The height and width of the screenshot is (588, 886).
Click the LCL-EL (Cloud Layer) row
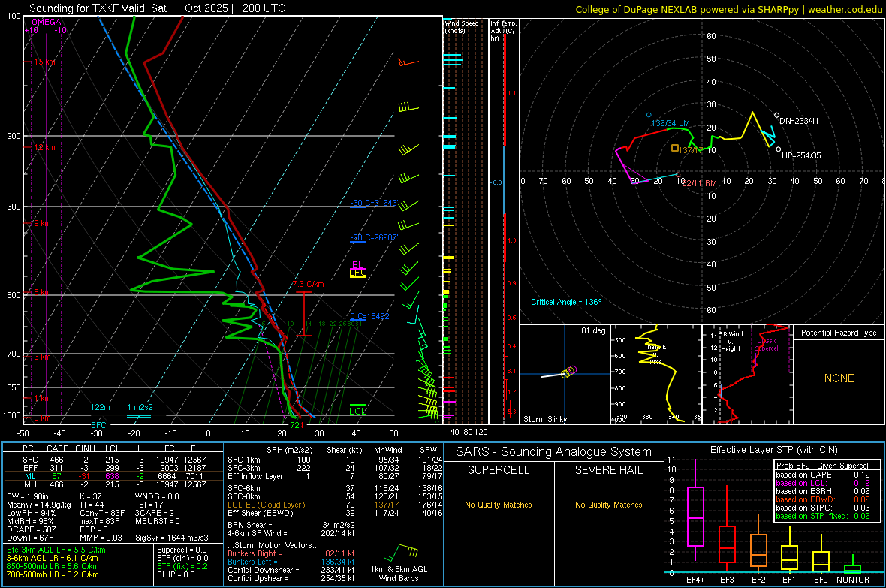click(335, 505)
